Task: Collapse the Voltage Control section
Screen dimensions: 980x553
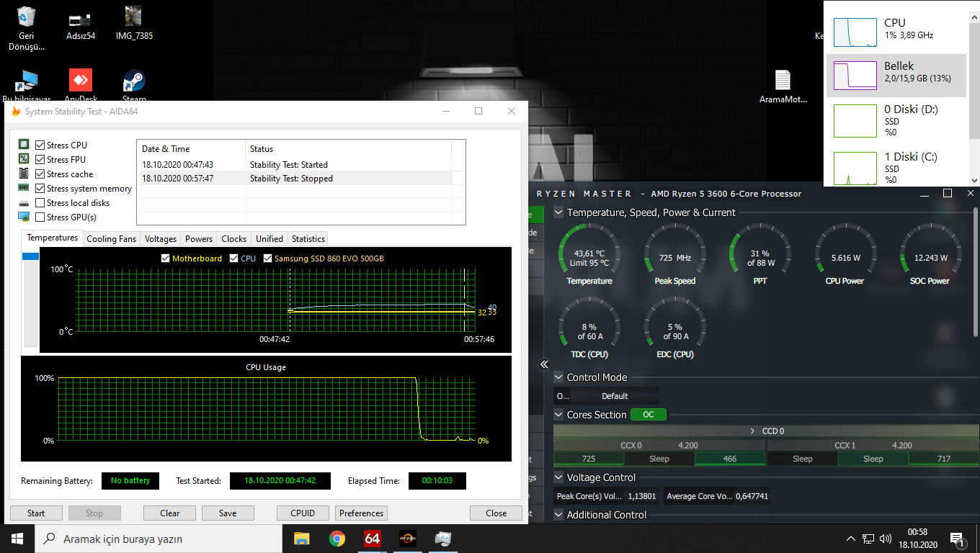Action: coord(558,477)
